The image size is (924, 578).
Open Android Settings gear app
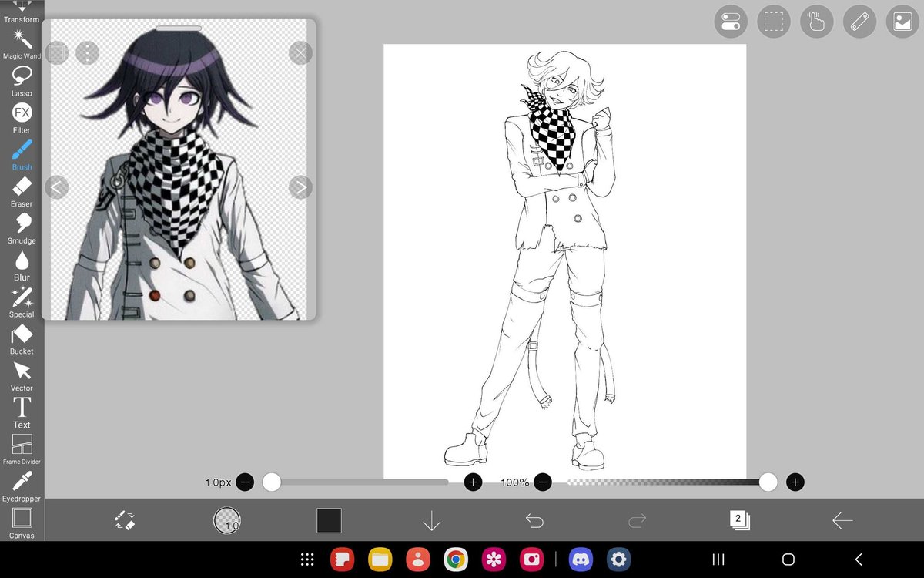618,560
